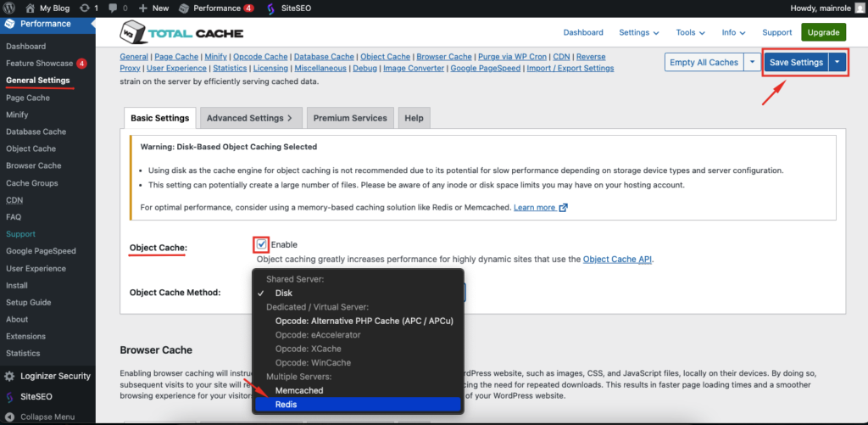Expand the Empty All Caches dropdown arrow
This screenshot has height=425, width=868.
[x=752, y=62]
